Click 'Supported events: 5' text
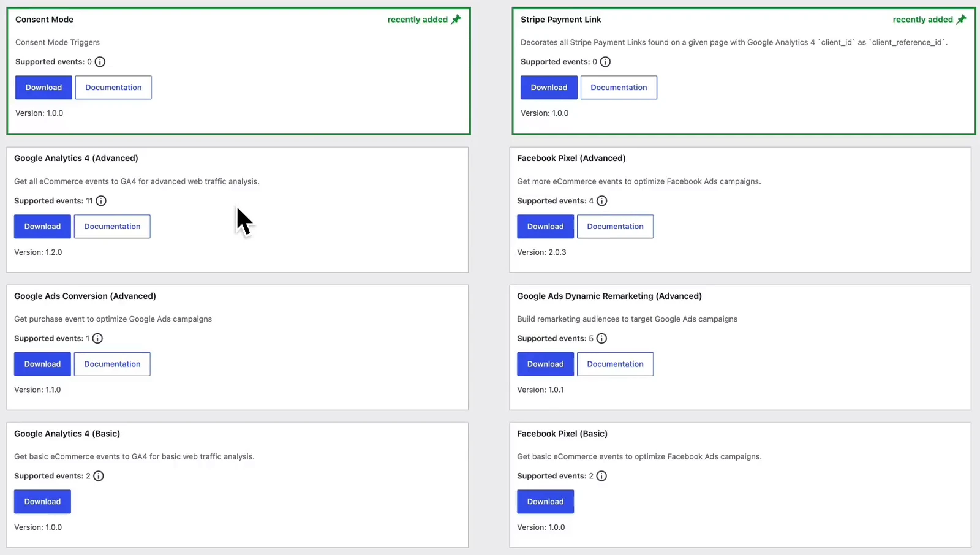Image resolution: width=980 pixels, height=555 pixels. click(555, 338)
